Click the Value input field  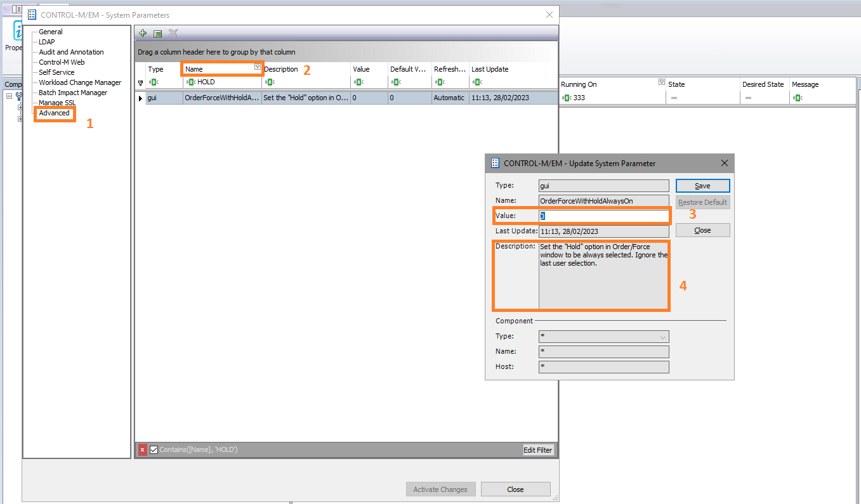pos(603,216)
